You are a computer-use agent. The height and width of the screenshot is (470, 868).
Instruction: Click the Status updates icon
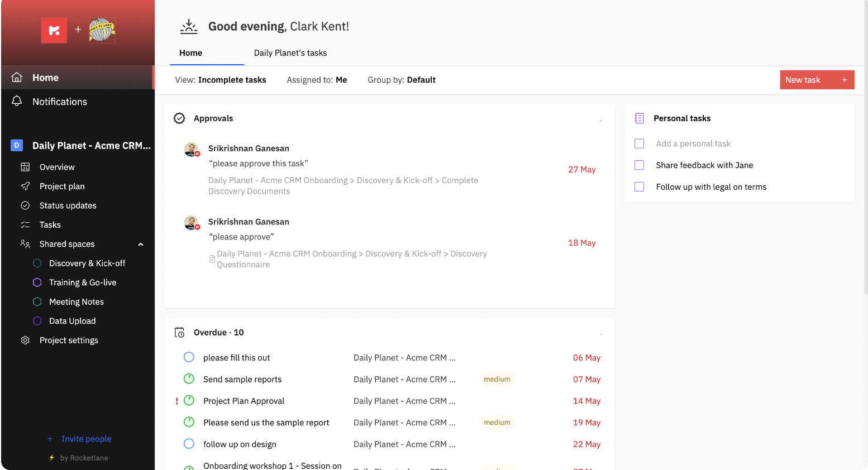[25, 205]
